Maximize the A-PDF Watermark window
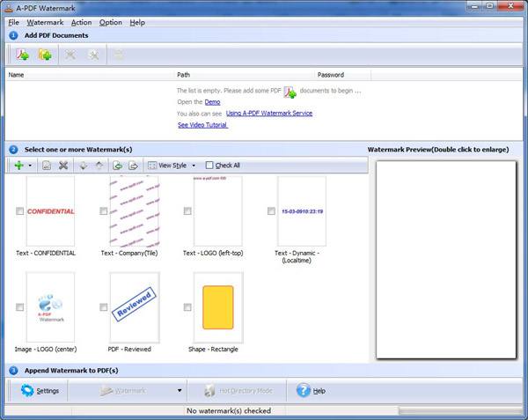The width and height of the screenshot is (528, 420). 490,6
